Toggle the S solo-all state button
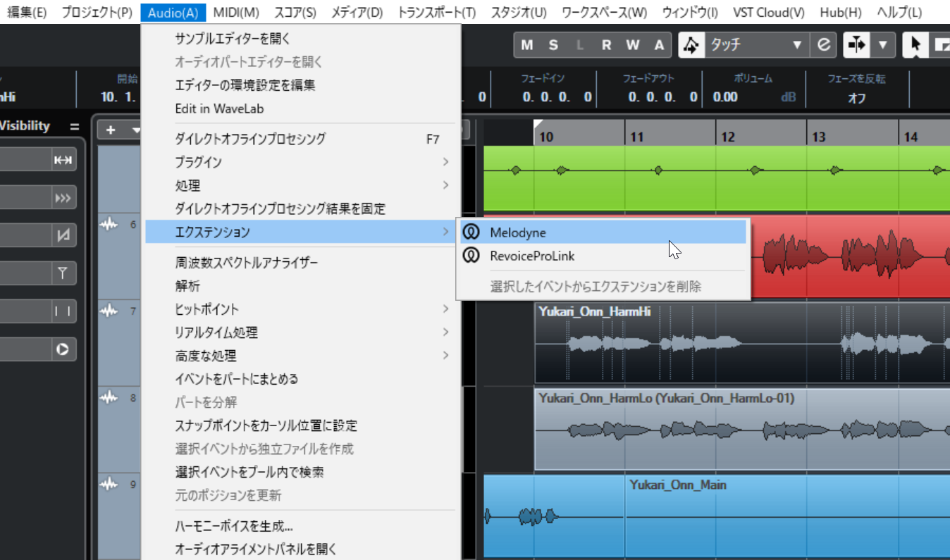Viewport: 950px width, 560px height. (553, 45)
